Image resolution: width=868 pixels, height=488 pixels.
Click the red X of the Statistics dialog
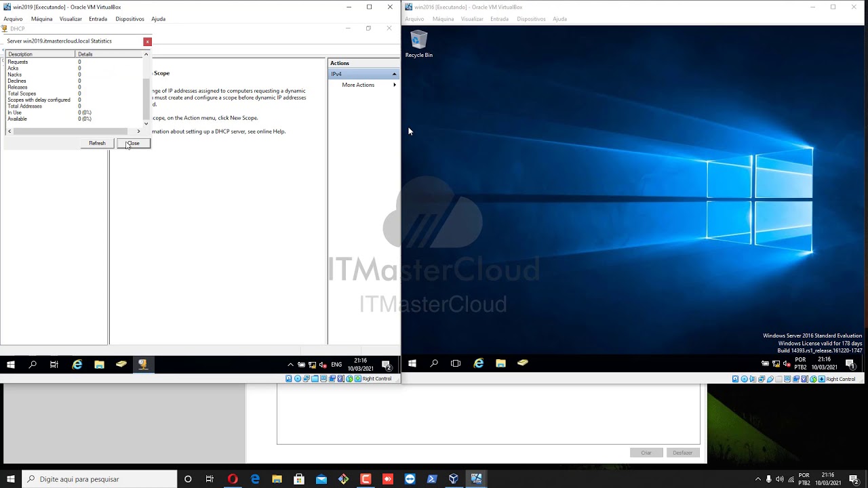147,41
